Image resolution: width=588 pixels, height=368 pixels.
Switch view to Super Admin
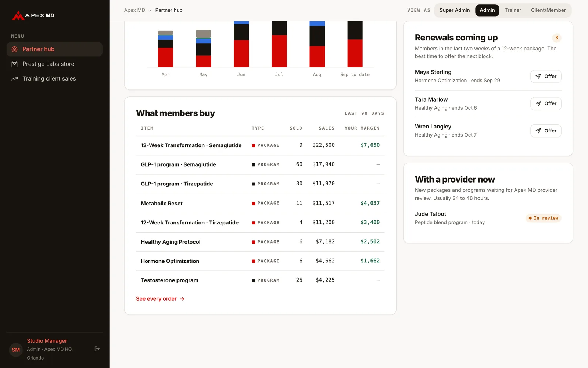[455, 10]
